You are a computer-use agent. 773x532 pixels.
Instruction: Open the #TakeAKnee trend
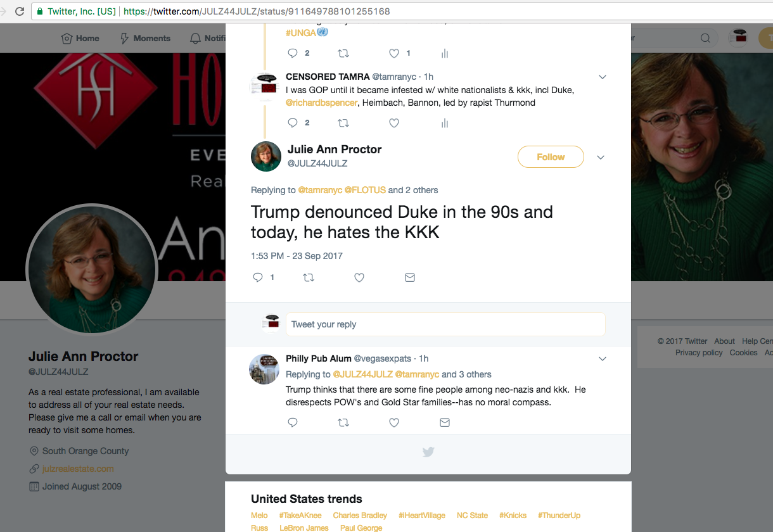point(300,516)
